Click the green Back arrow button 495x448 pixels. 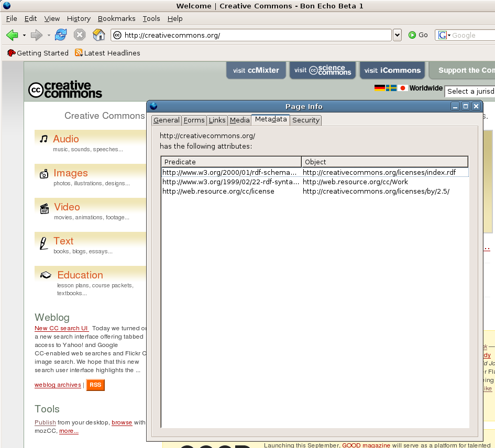pos(13,35)
